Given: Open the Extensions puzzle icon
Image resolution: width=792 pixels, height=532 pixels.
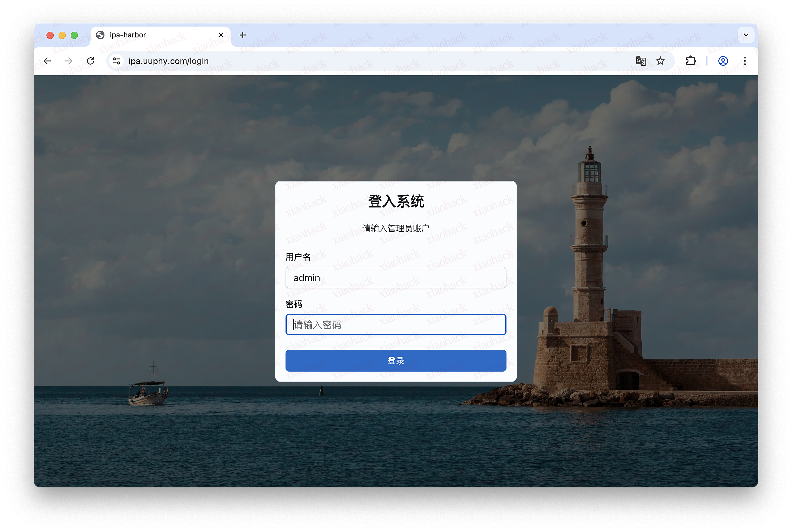Looking at the screenshot, I should point(691,61).
